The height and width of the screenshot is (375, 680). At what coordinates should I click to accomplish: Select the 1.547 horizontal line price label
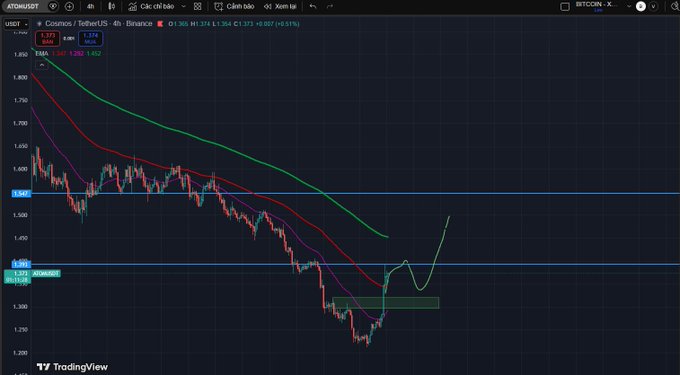21,193
